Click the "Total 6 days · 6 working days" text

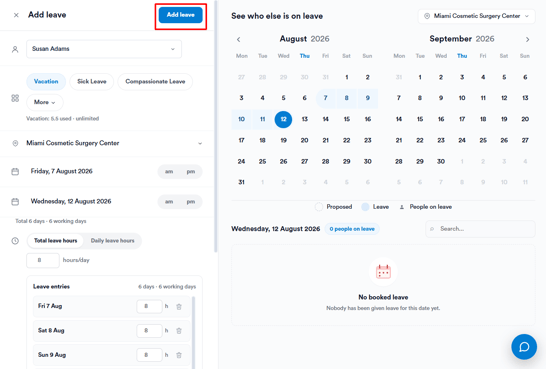coord(51,221)
